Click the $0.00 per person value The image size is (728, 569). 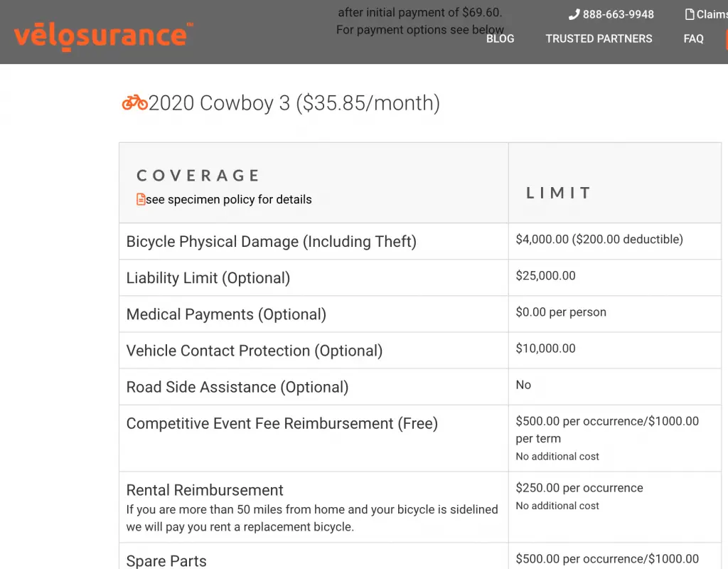click(561, 312)
